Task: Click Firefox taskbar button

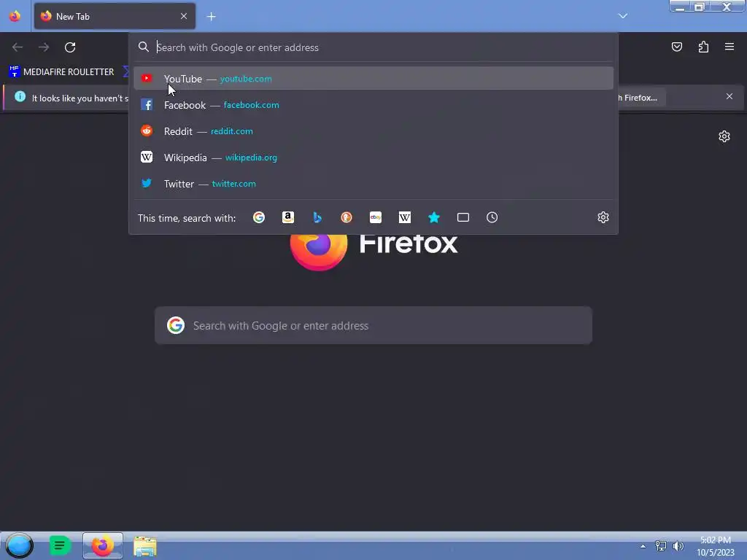Action: (x=103, y=545)
